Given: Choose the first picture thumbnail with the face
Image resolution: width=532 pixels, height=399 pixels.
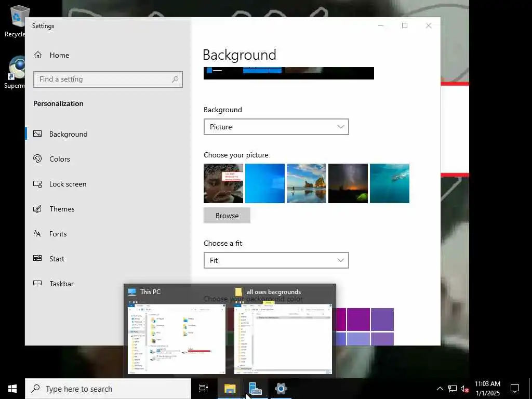Looking at the screenshot, I should point(223,183).
